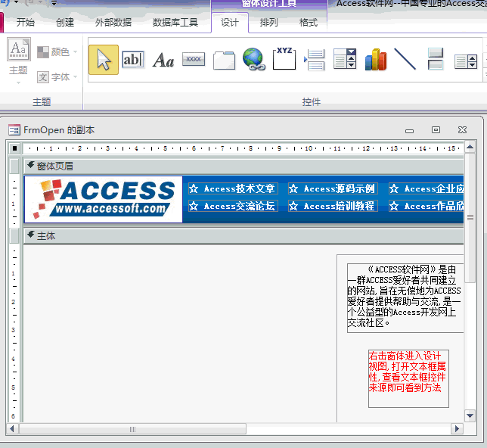
Task: Select the red instruction text label
Action: pos(408,378)
